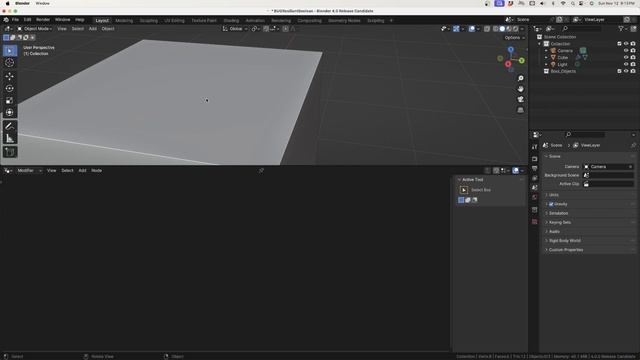Screen dimensions: 640x360
Task: Click the green Y axis gizmo handle
Action: 522,60
